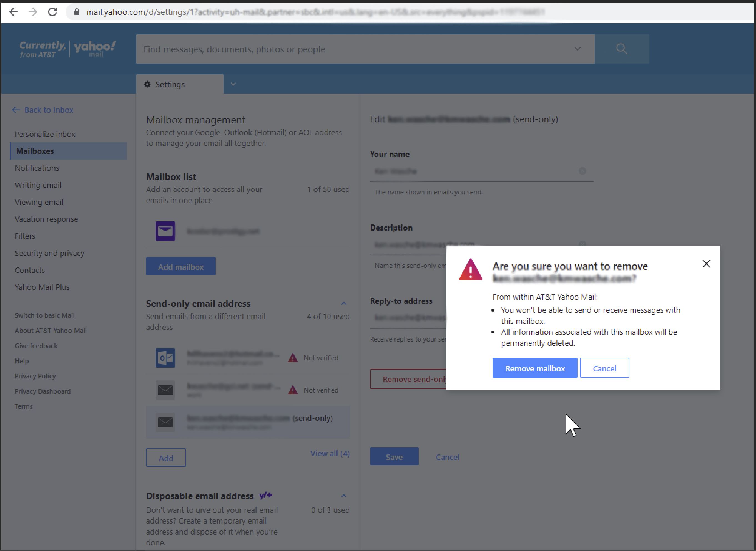The width and height of the screenshot is (756, 551).
Task: Click the magnifier search icon
Action: coord(621,49)
